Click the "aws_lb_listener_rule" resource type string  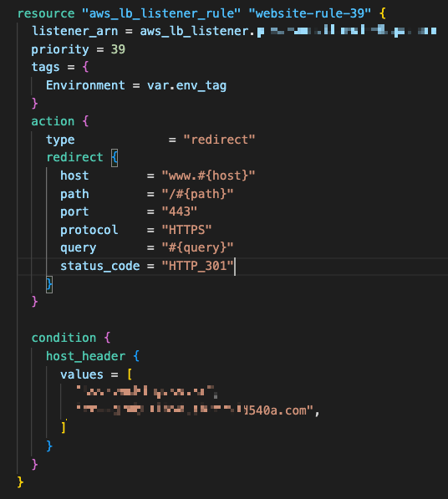coord(160,13)
